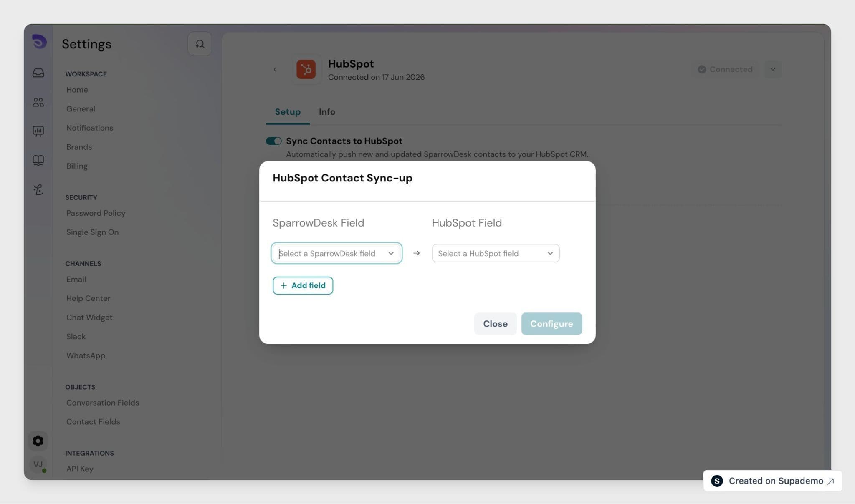Open the knowledge base book icon

coord(38,160)
